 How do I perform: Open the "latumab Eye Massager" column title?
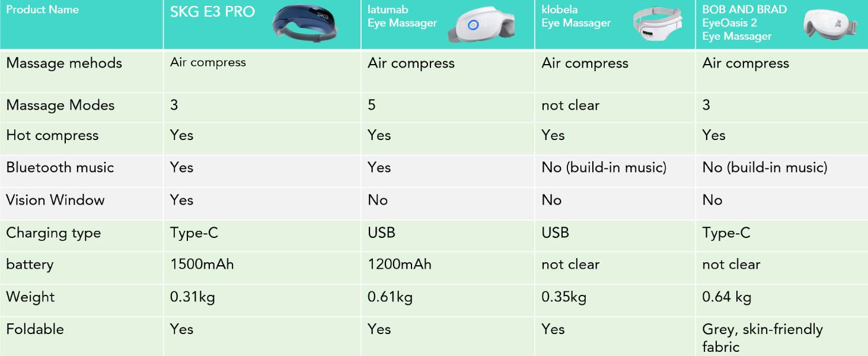pos(402,17)
